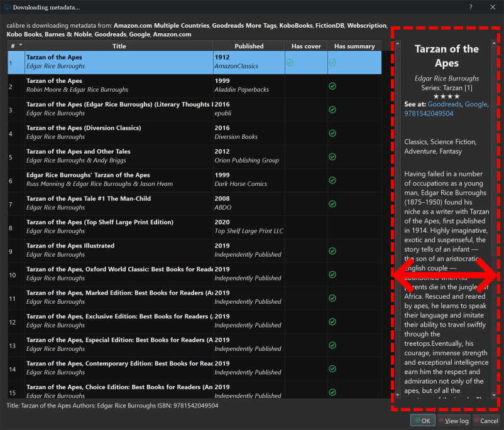This screenshot has width=504, height=430.
Task: Click summary checkmark for row 11 Marked Edition
Action: coord(332,298)
